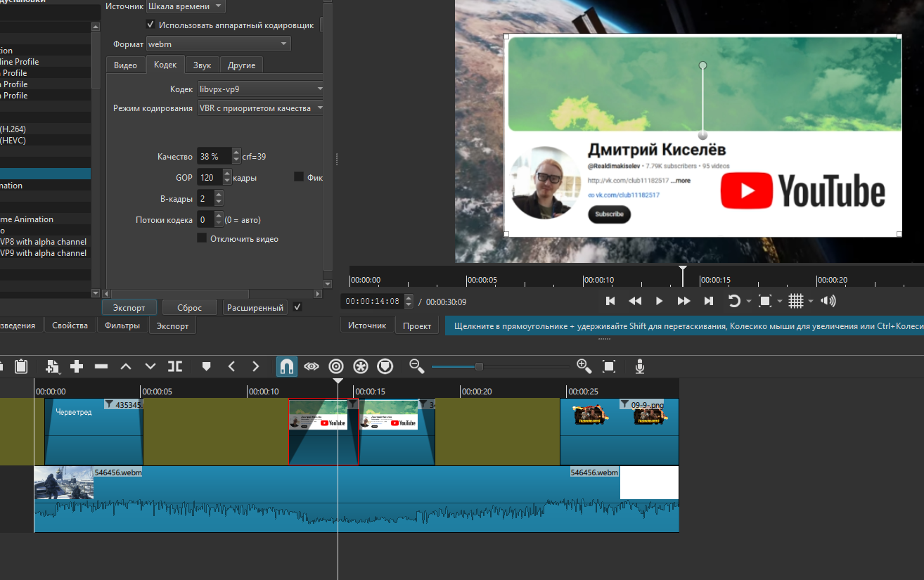The width and height of the screenshot is (924, 580).
Task: Toggle the checkbox next to GOP кадры
Action: click(x=299, y=177)
